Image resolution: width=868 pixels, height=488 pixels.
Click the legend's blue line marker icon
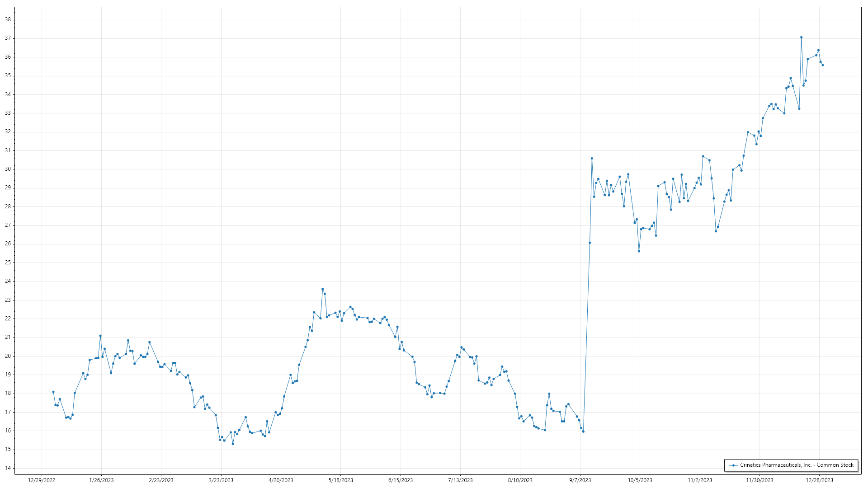[x=733, y=465]
